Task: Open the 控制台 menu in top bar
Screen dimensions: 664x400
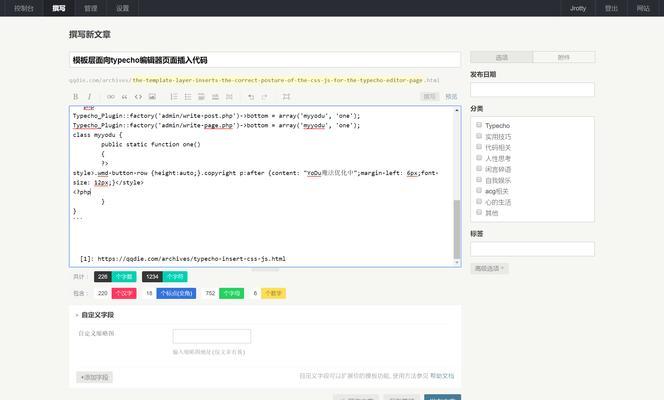Action: (24, 8)
